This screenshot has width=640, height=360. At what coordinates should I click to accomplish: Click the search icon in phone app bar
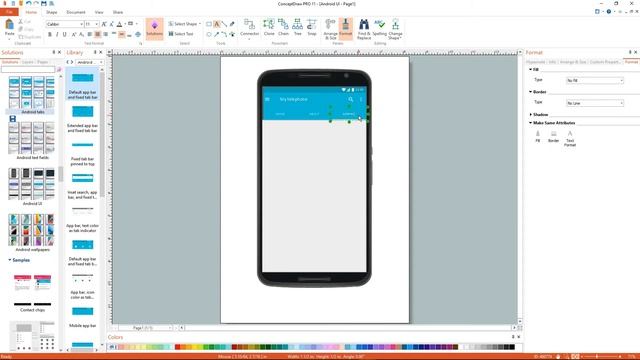coord(351,99)
